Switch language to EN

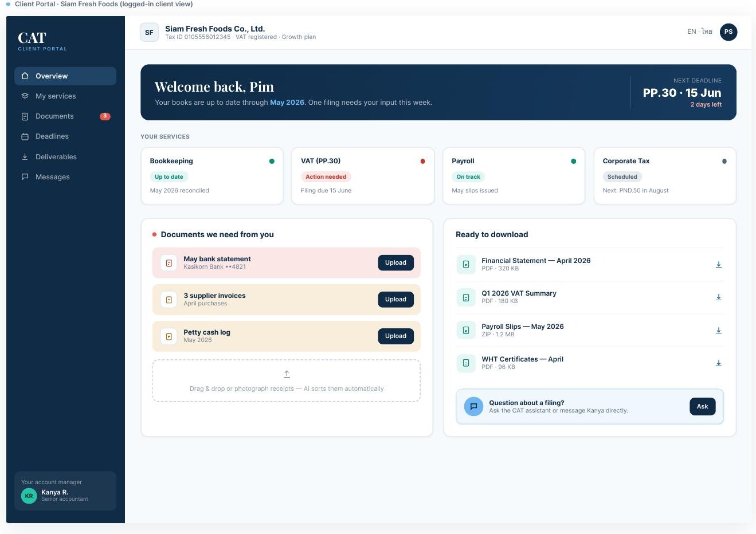coord(691,32)
